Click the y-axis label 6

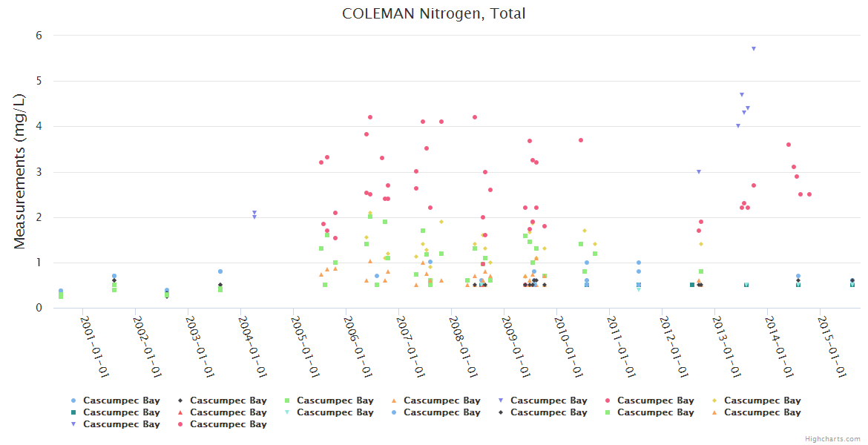(39, 36)
